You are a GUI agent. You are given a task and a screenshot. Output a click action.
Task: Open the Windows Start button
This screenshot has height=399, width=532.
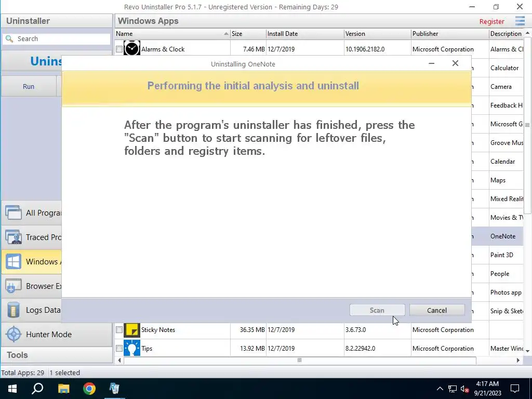click(x=12, y=389)
